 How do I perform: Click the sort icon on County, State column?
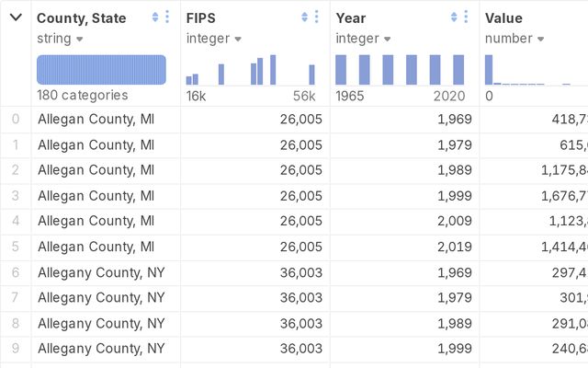pyautogui.click(x=155, y=17)
